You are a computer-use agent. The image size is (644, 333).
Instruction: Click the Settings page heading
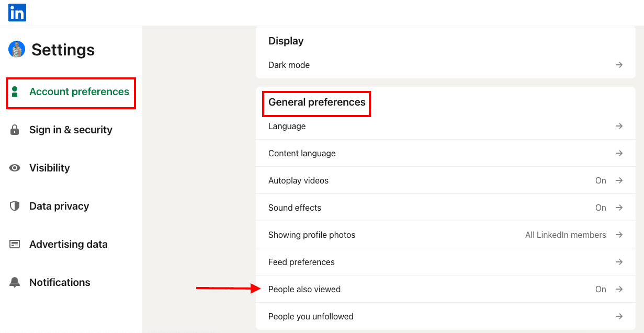click(x=63, y=50)
